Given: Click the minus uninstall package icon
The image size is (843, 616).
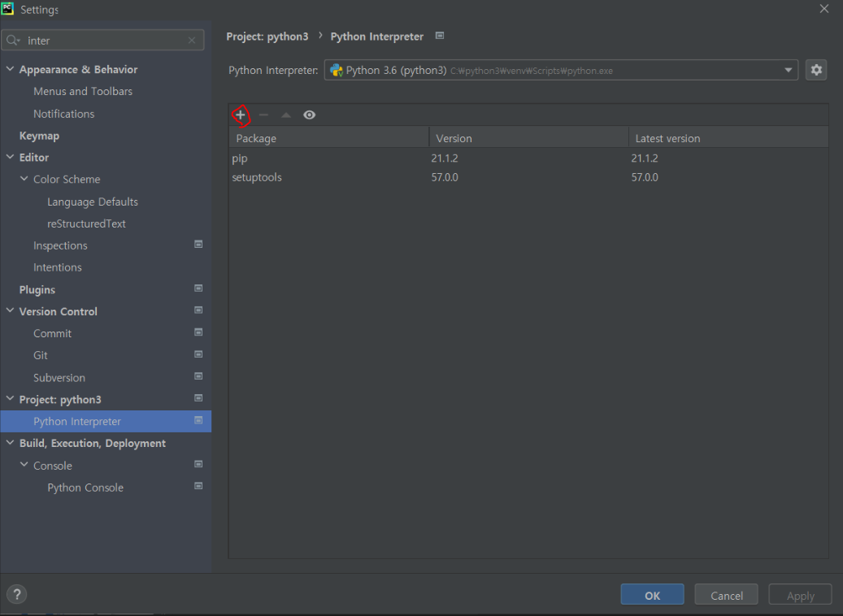Looking at the screenshot, I should point(263,115).
